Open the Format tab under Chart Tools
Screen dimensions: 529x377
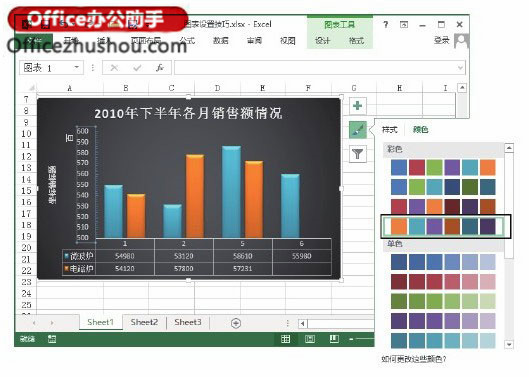356,41
